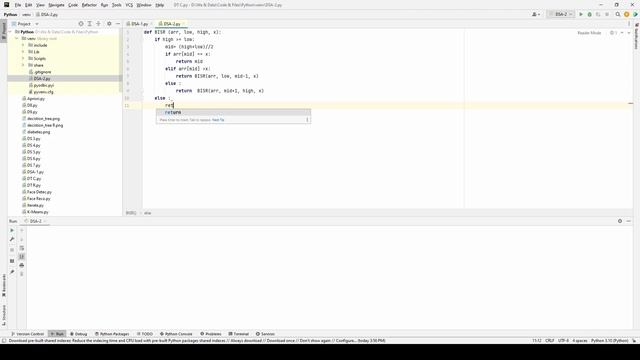
Task: Hide the Project panel with minus icon
Action: point(118,24)
